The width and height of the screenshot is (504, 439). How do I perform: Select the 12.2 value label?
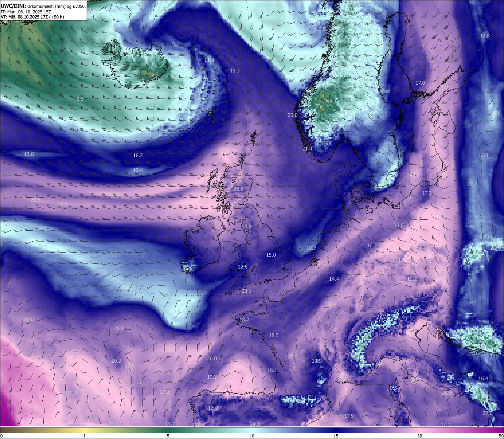[311, 248]
